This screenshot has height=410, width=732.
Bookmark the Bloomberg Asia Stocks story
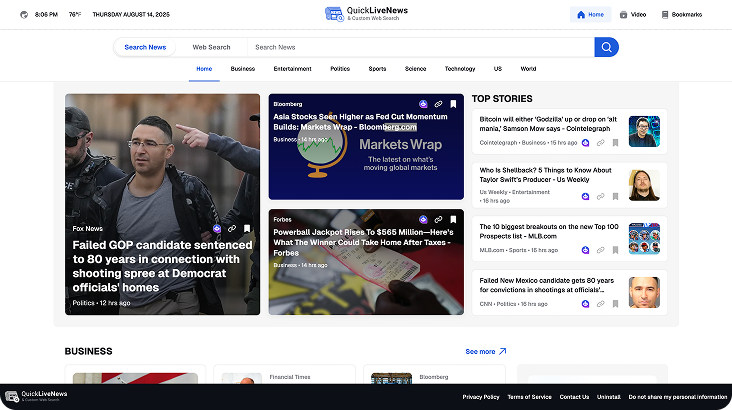tap(453, 104)
